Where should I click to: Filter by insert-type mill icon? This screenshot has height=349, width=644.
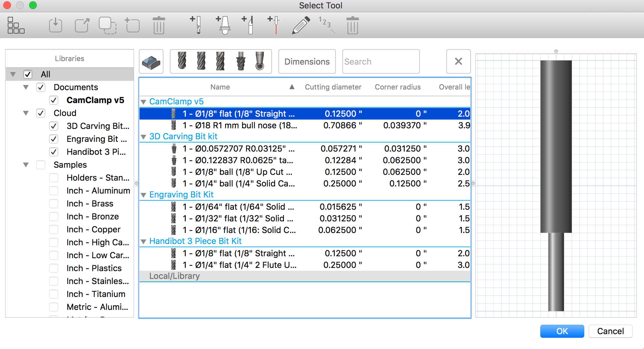(260, 61)
